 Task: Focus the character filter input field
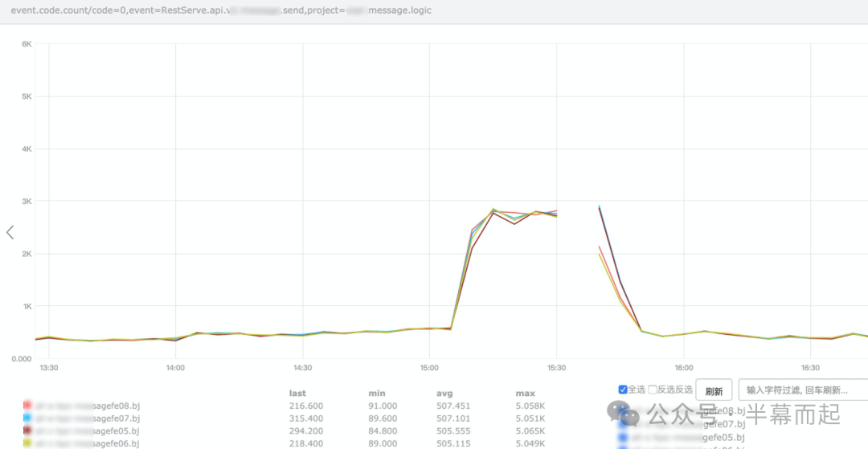803,390
